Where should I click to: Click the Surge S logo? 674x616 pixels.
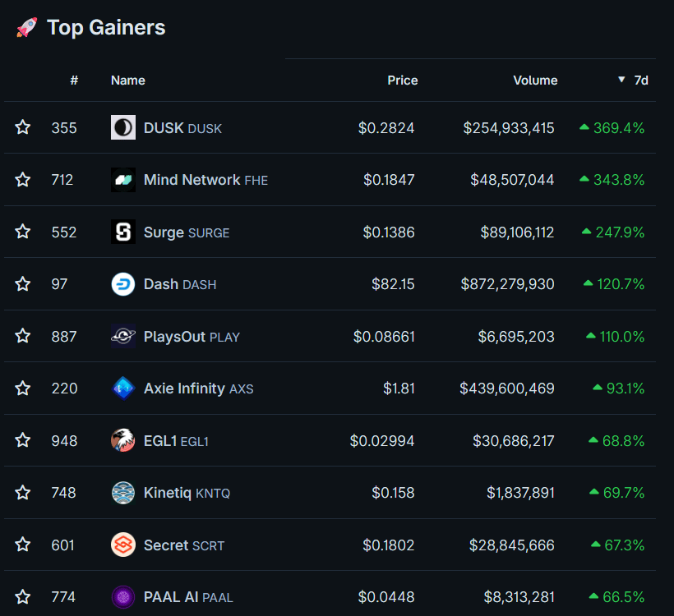(123, 232)
